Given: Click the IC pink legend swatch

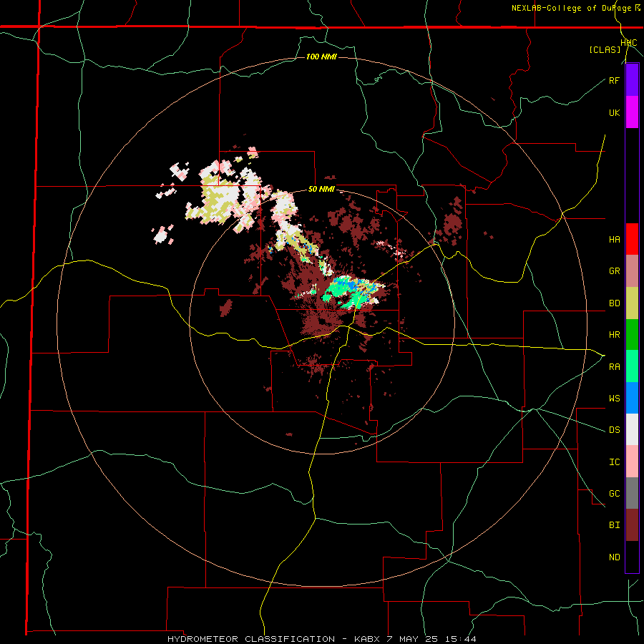Looking at the screenshot, I should tap(632, 462).
